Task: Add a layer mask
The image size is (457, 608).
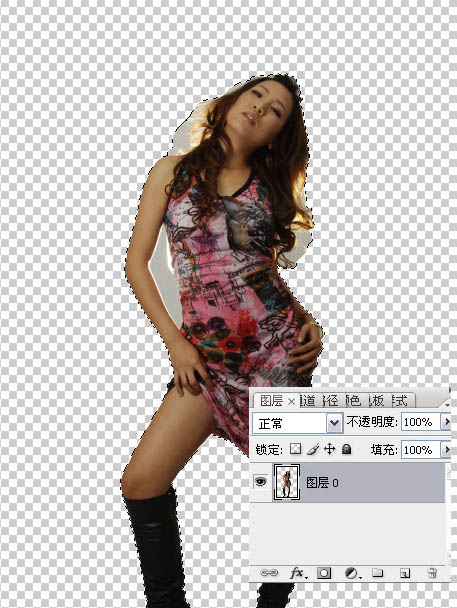Action: coord(324,573)
